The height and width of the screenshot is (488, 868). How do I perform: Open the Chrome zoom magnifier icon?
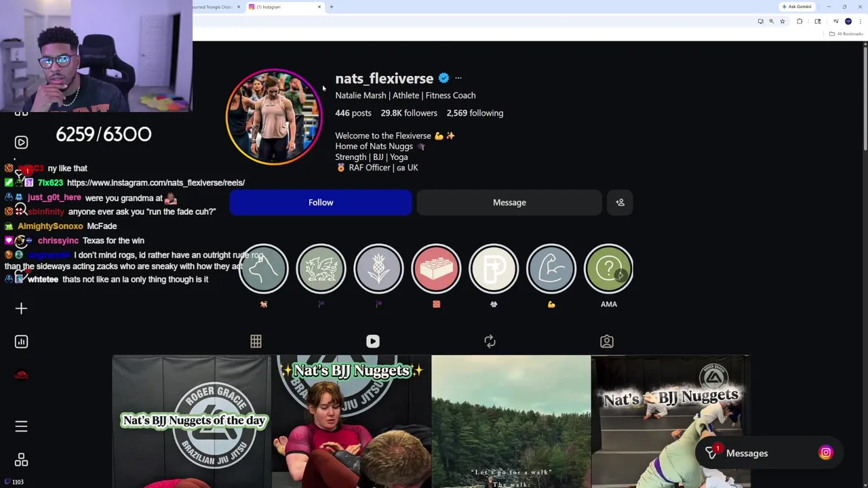point(771,22)
